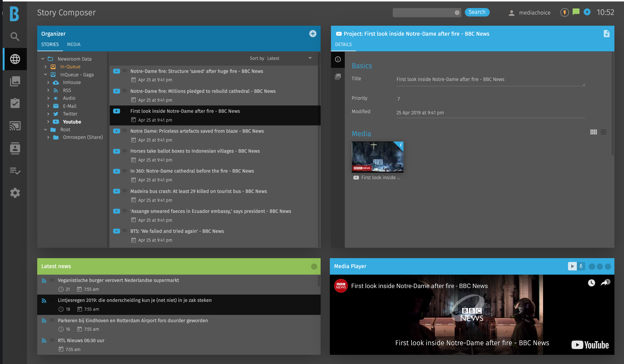Image resolution: width=624 pixels, height=364 pixels.
Task: Switch Media section to list view
Action: click(603, 132)
